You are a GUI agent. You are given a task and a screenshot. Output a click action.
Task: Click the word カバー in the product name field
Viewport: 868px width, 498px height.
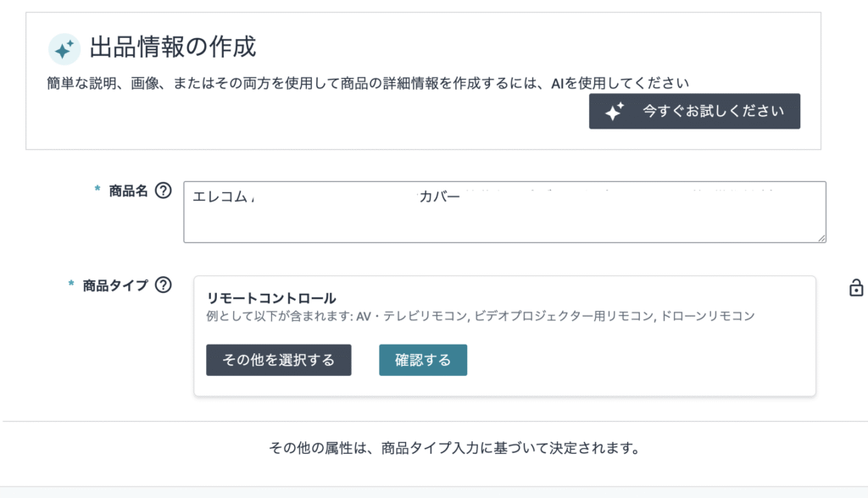(438, 196)
